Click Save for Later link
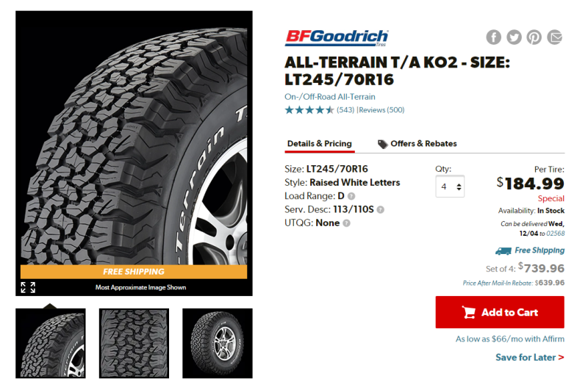The image size is (588, 387). click(529, 358)
